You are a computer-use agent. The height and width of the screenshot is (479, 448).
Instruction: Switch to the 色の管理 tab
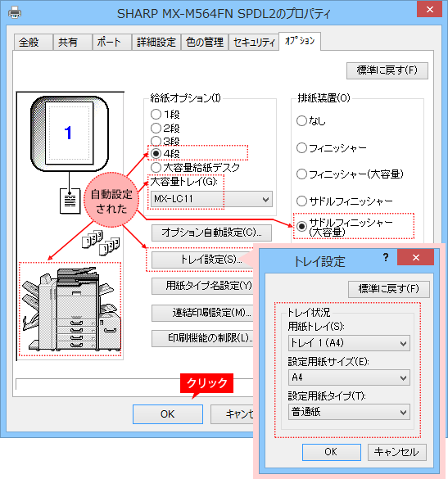[205, 42]
